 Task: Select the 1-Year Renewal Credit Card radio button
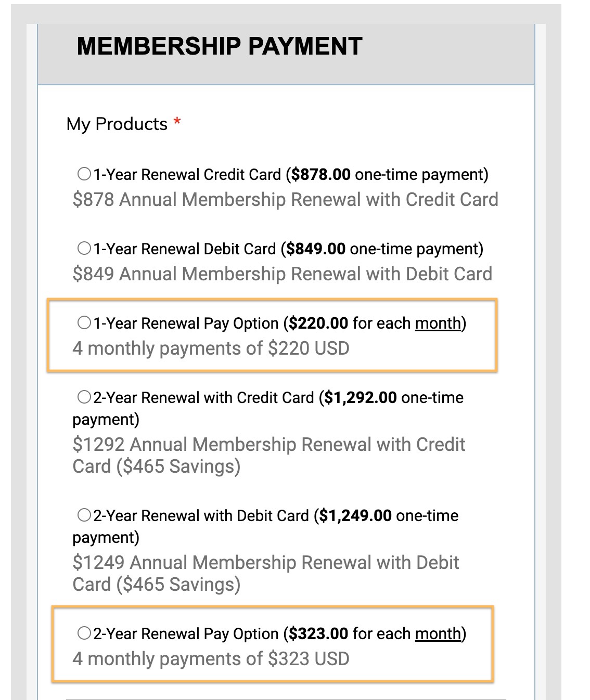84,174
